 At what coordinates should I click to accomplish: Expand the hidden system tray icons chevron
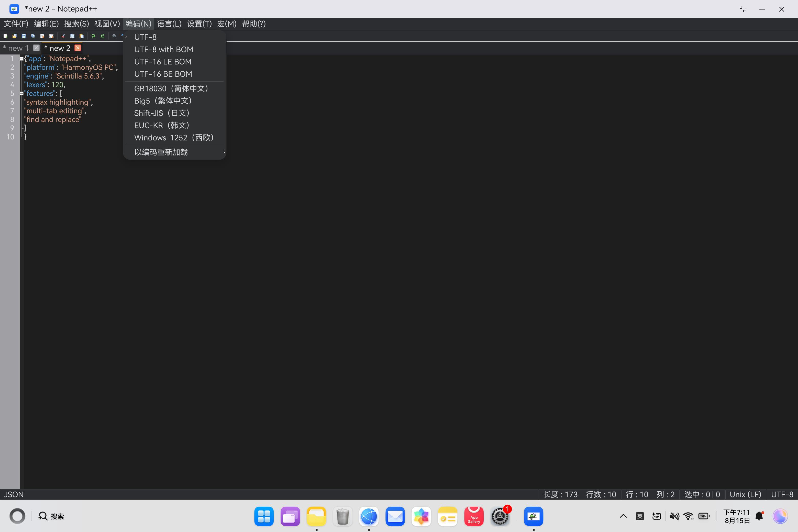coord(623,516)
